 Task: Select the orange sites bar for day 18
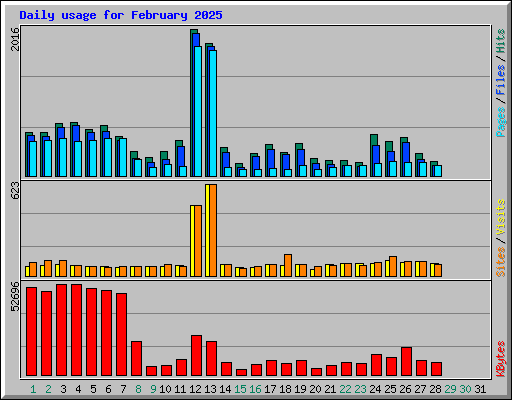[288, 265]
